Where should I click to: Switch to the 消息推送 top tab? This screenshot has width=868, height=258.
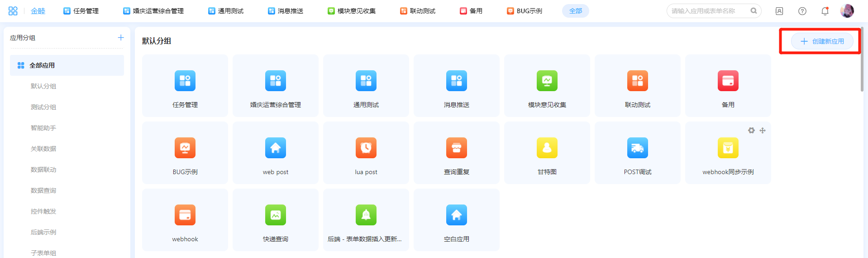[x=286, y=11]
